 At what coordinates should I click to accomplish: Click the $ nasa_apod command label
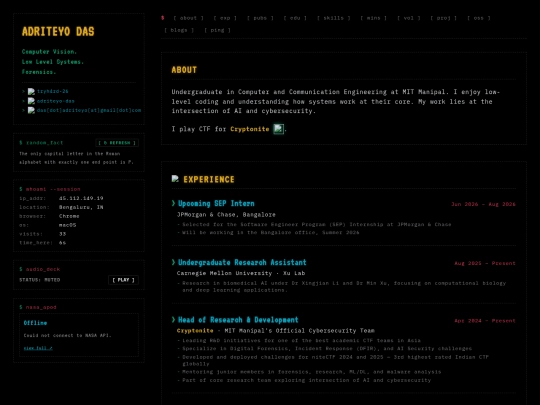tap(38, 307)
